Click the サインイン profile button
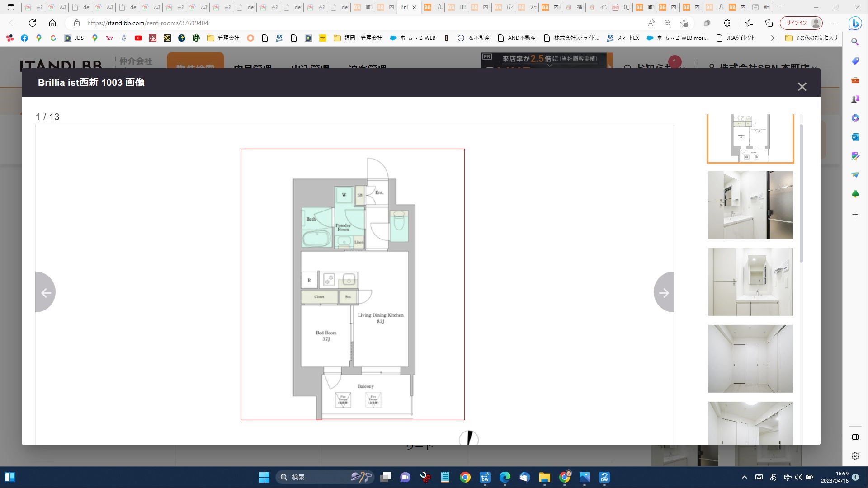The height and width of the screenshot is (488, 868). 801,23
